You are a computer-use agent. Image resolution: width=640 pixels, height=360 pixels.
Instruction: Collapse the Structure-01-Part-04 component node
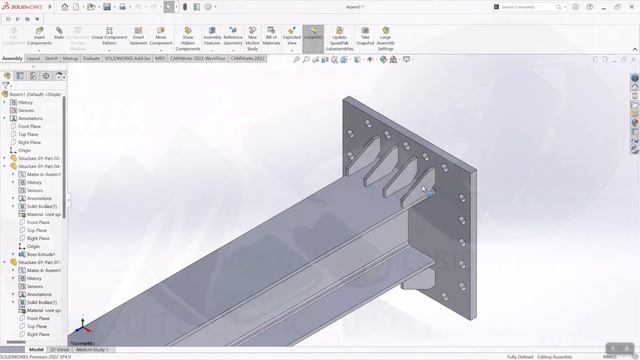click(5, 166)
